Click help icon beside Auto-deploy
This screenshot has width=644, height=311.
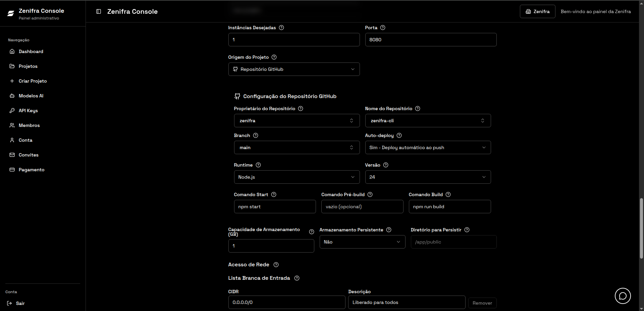399,135
